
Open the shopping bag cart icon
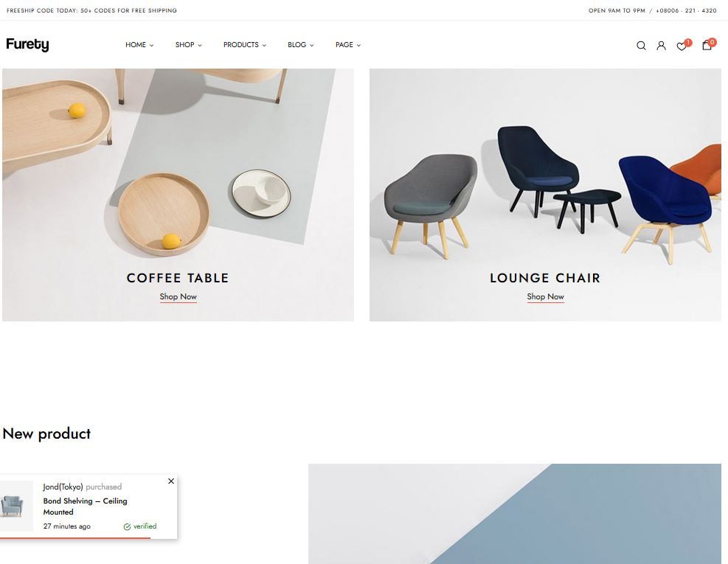coord(707,46)
